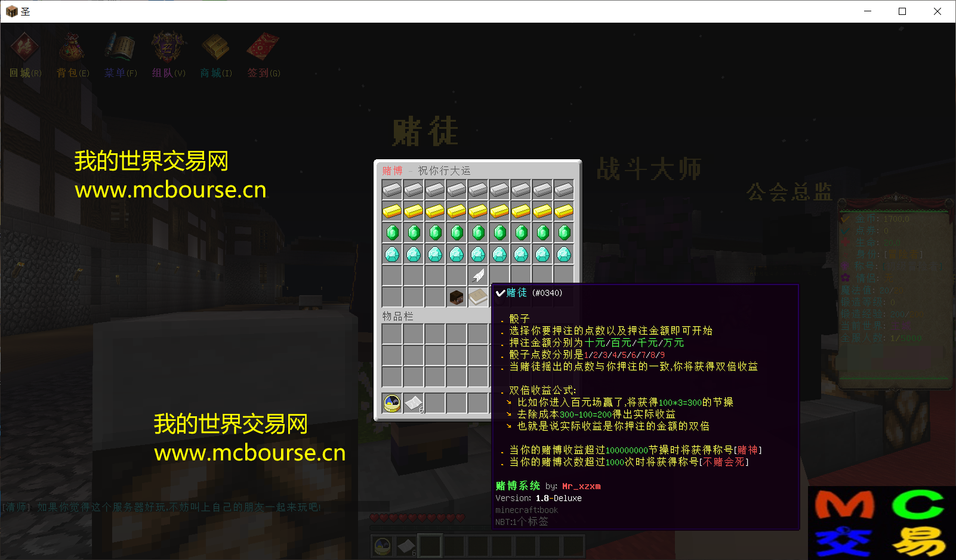Select the fourth diamond in the chest
Screen dimensions: 956x560
pyautogui.click(x=457, y=254)
